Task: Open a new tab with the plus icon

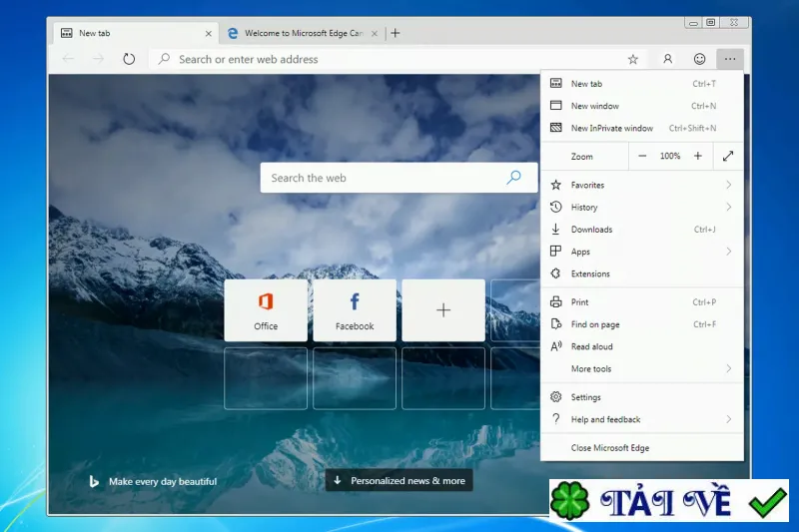Action: coord(396,33)
